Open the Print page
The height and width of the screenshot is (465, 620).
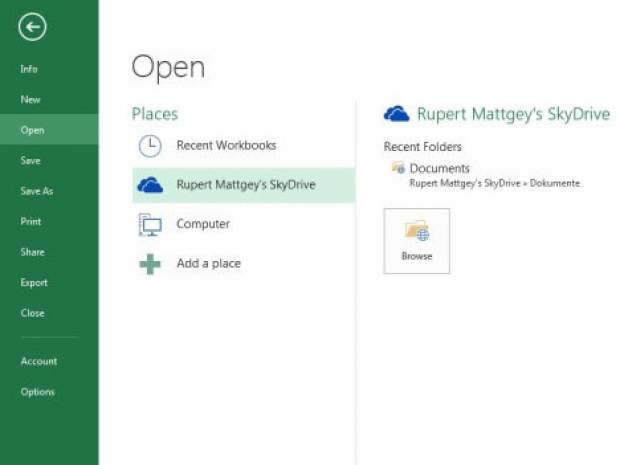pyautogui.click(x=31, y=221)
